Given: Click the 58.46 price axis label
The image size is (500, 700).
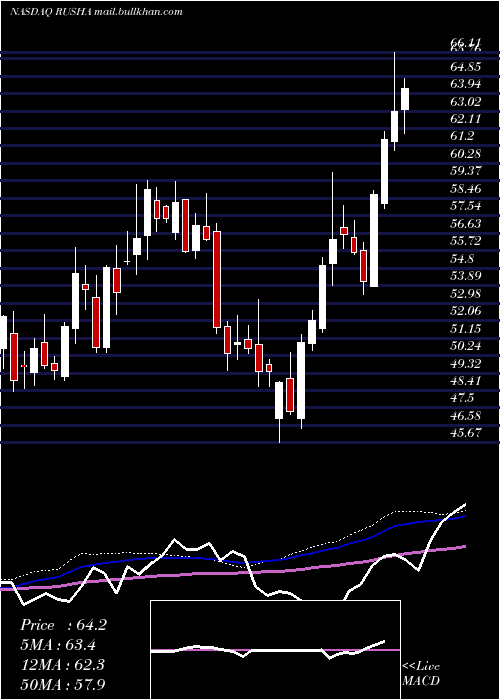Looking at the screenshot, I should (x=466, y=189).
